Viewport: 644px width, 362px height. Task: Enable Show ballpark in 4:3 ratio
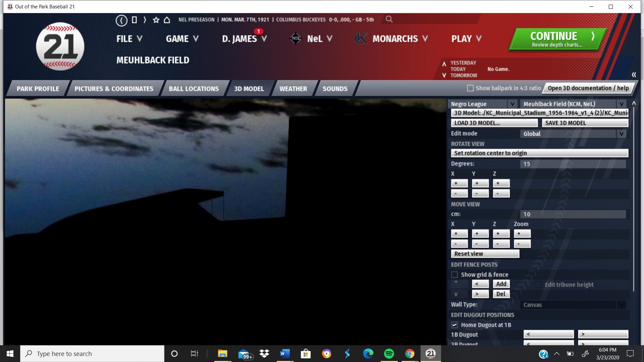click(470, 88)
